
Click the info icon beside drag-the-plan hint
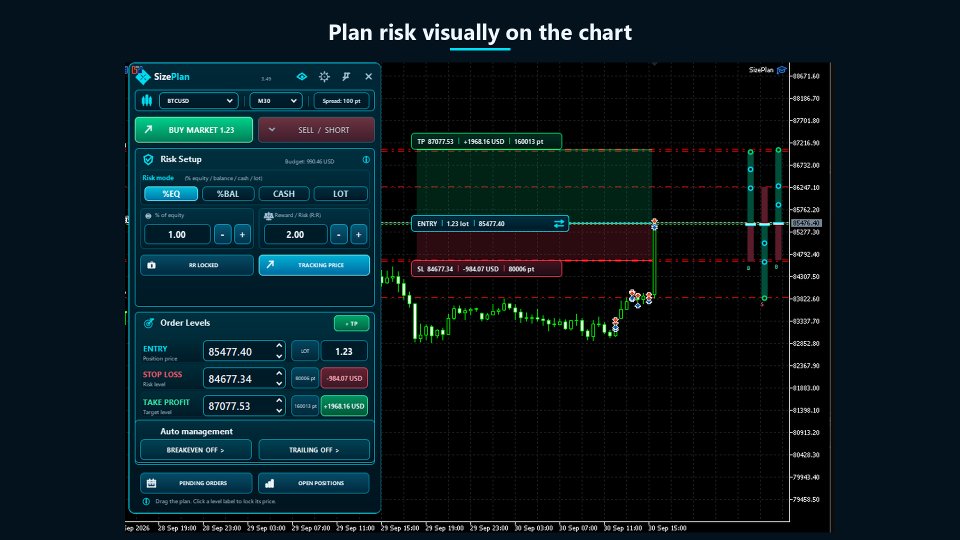(146, 501)
